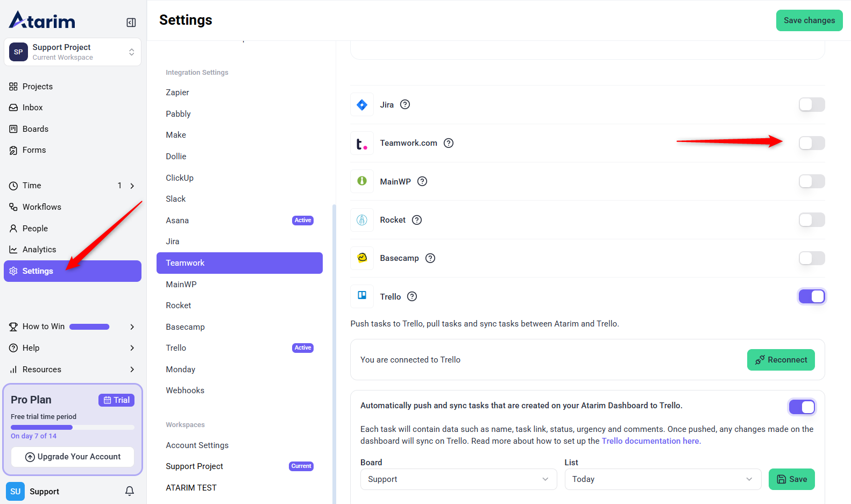Click the Basecamp logo icon
Screen dimensions: 851x504
tap(362, 258)
